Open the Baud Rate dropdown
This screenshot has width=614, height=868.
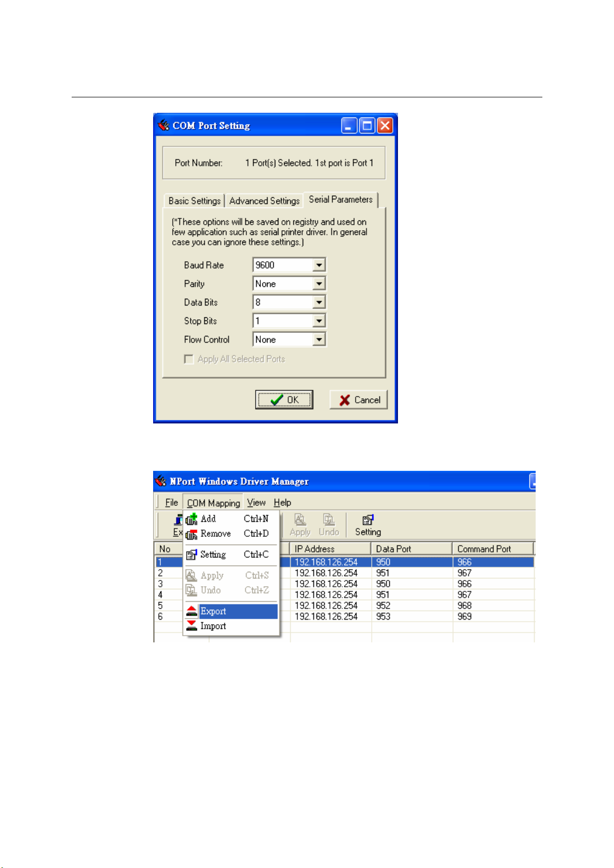(x=319, y=265)
